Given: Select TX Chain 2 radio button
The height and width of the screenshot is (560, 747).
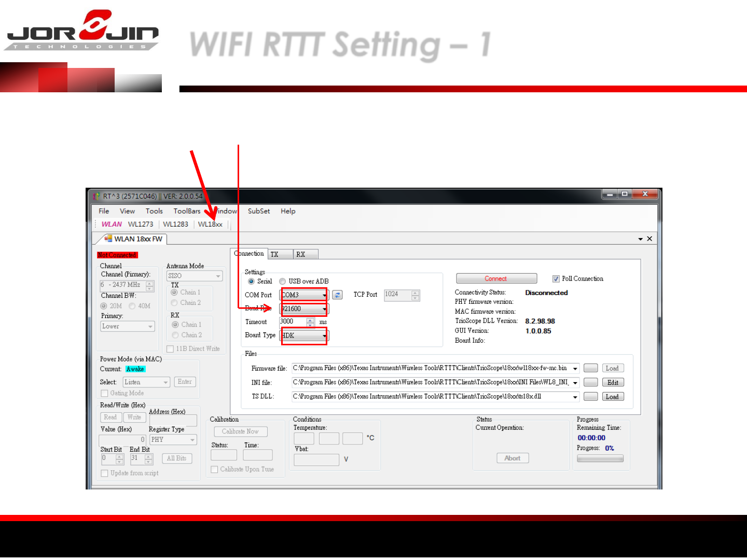Looking at the screenshot, I should click(x=174, y=303).
